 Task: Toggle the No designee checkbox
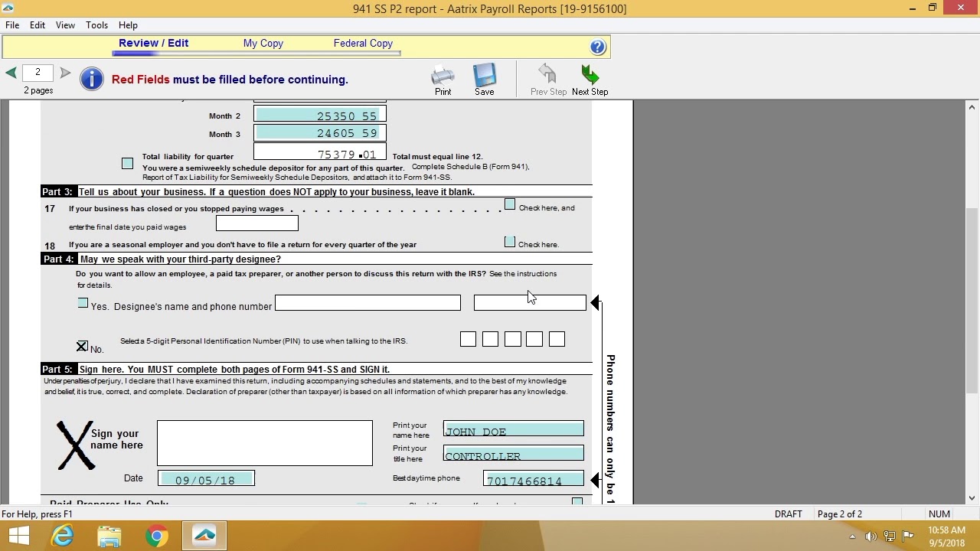(82, 346)
